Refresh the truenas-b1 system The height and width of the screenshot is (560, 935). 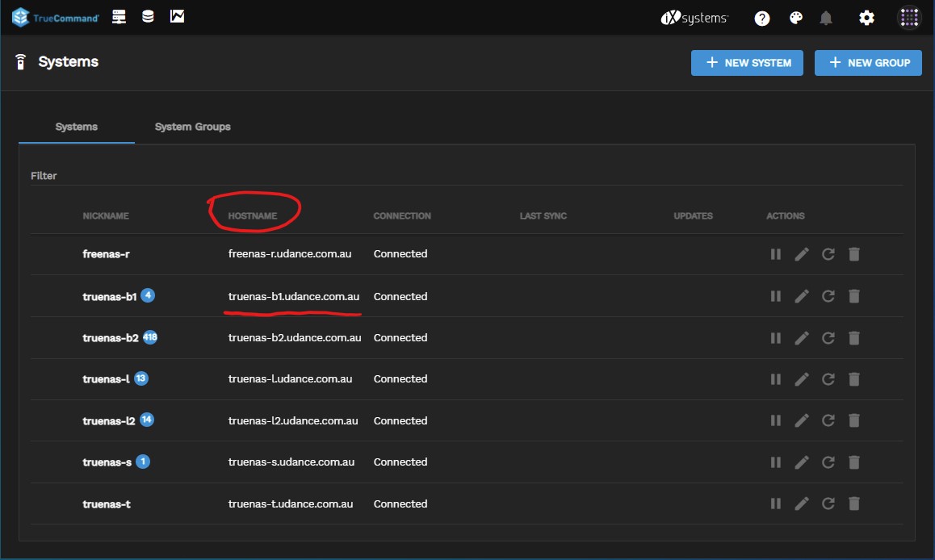click(x=828, y=296)
